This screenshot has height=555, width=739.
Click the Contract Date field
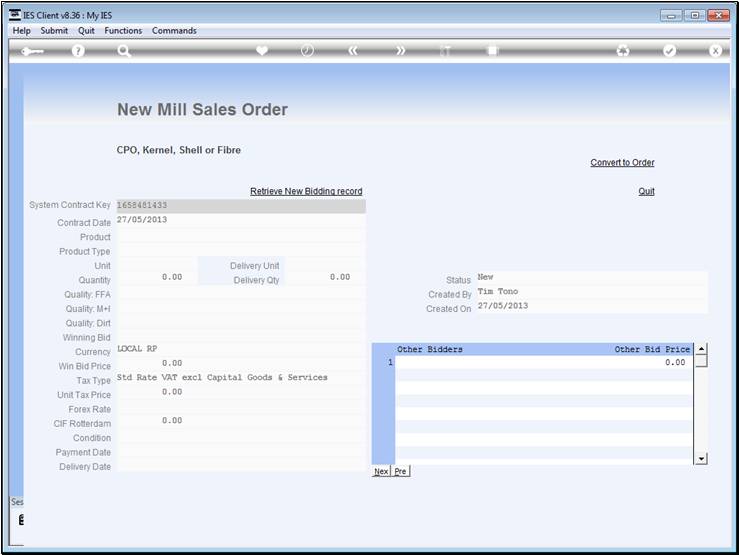241,220
